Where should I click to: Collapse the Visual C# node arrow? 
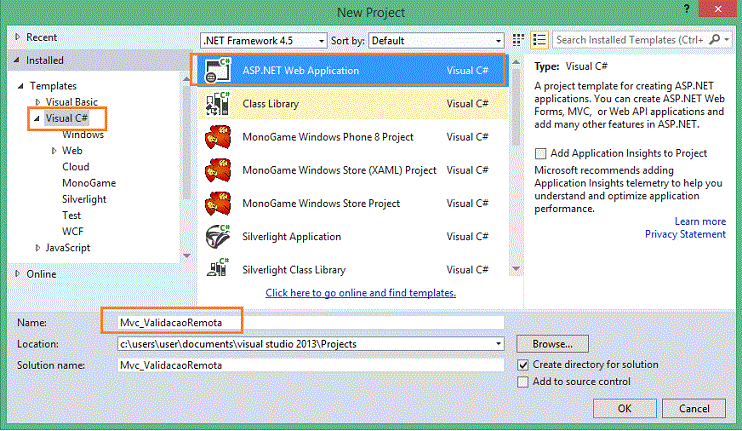click(36, 118)
